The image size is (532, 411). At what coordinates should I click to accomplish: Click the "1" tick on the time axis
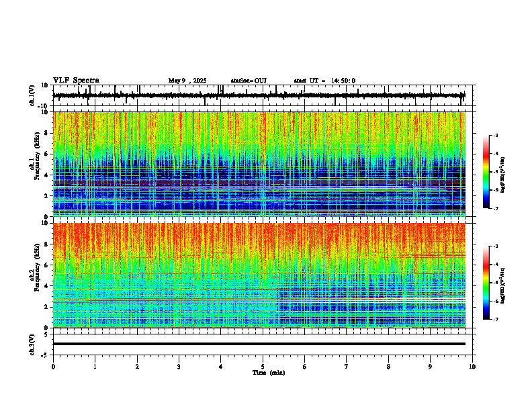95,367
